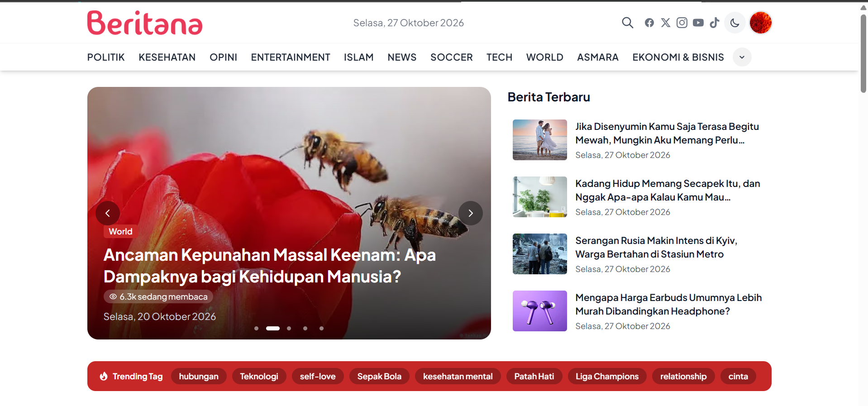Open the user profile avatar
The height and width of the screenshot is (406, 868).
[x=761, y=23]
